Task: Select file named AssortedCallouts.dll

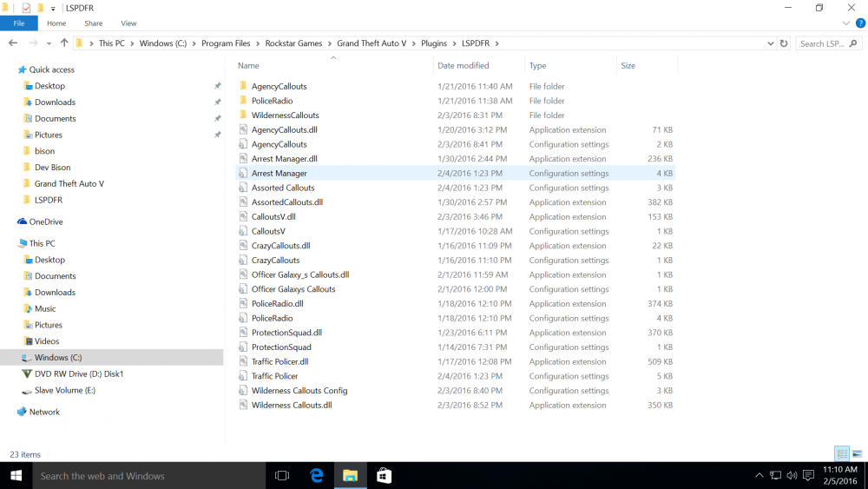Action: [287, 202]
